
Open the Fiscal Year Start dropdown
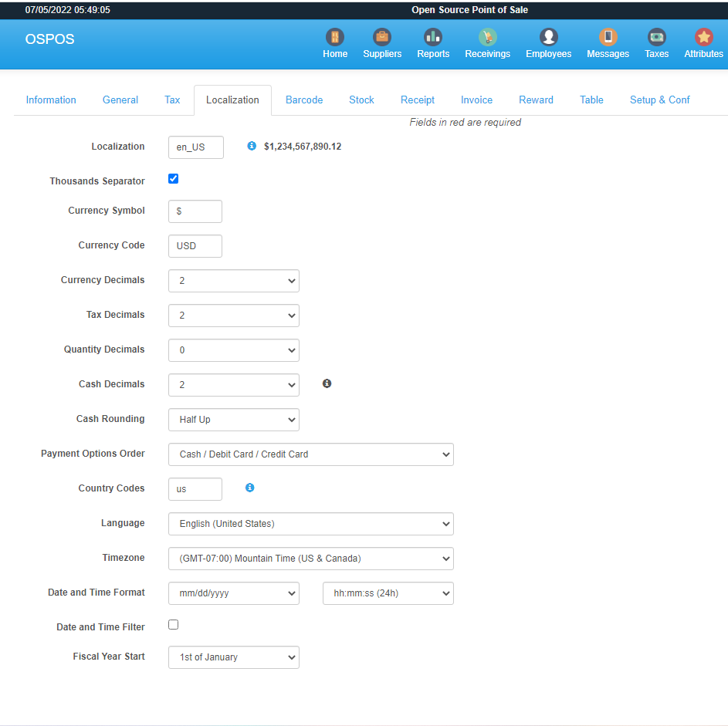click(x=233, y=657)
